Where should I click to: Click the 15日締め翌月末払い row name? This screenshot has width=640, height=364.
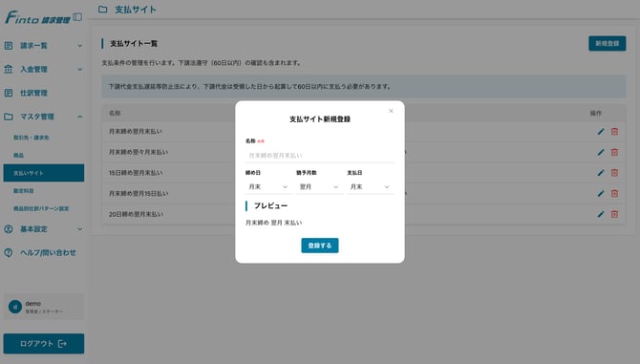(136, 173)
